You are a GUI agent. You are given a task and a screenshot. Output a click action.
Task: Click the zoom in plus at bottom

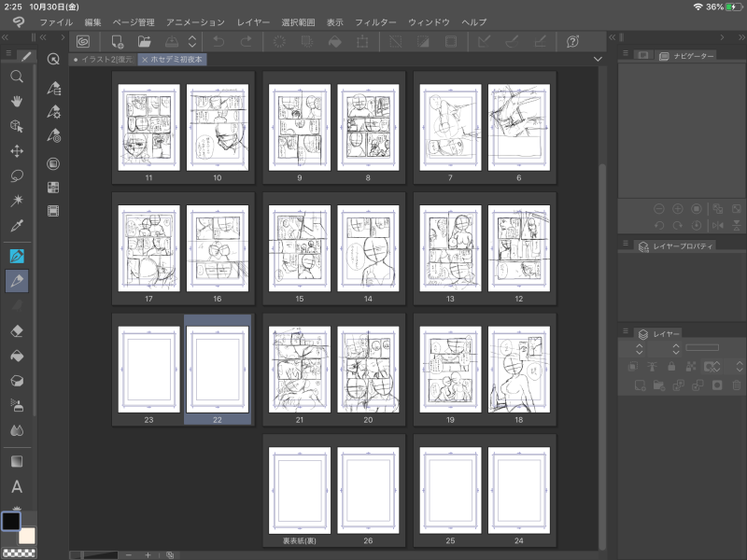(x=148, y=555)
